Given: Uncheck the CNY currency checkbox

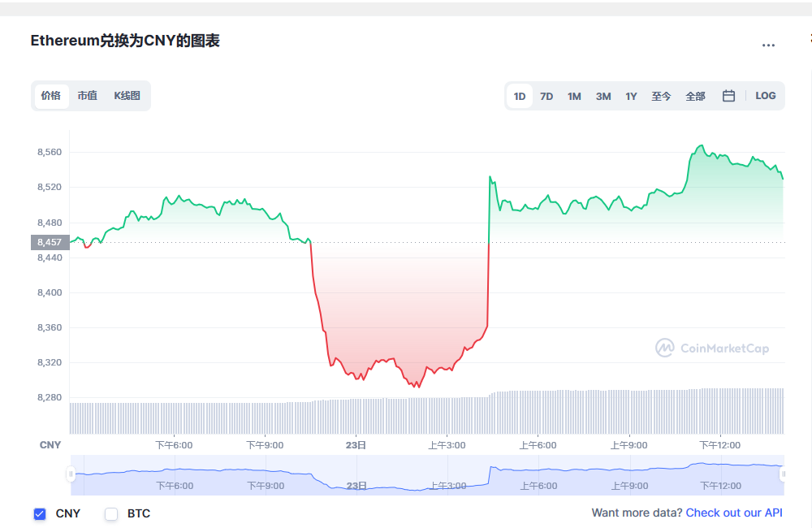Looking at the screenshot, I should coord(40,514).
